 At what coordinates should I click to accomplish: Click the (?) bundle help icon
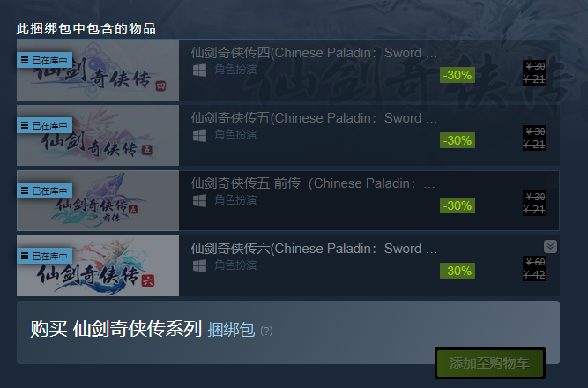coord(266,331)
